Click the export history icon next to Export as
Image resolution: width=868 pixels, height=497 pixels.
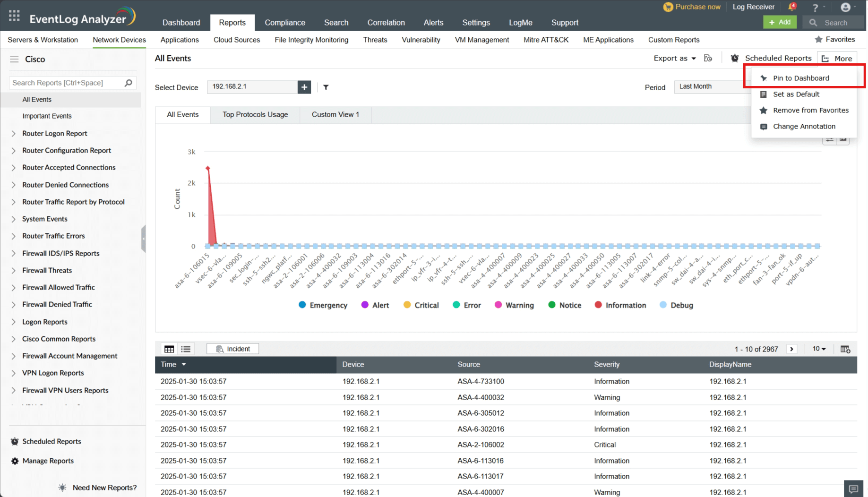(x=708, y=58)
